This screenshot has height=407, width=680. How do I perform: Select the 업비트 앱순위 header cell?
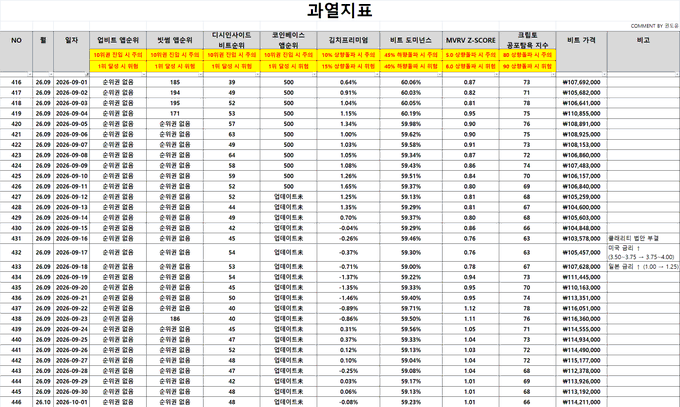pos(118,40)
